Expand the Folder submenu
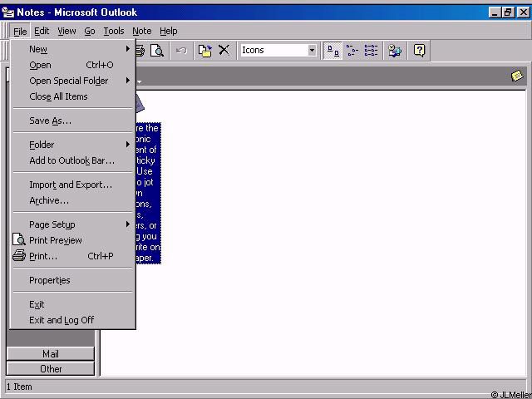The image size is (532, 399). (72, 145)
